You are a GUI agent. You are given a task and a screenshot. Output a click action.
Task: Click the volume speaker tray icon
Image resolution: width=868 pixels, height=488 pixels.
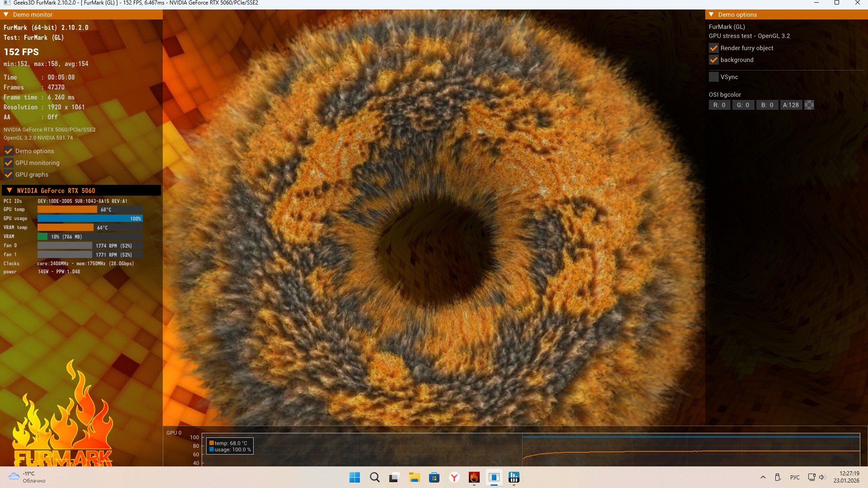[x=822, y=477]
